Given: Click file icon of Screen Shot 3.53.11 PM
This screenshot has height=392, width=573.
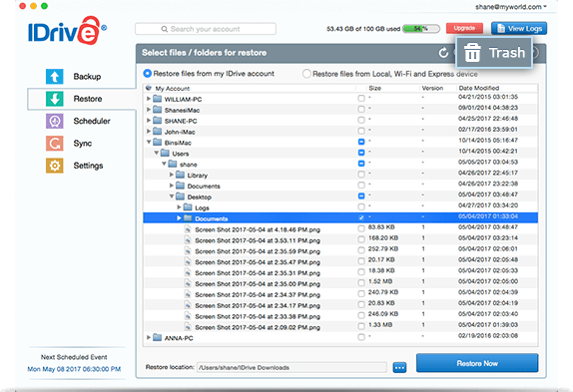Looking at the screenshot, I should (188, 240).
